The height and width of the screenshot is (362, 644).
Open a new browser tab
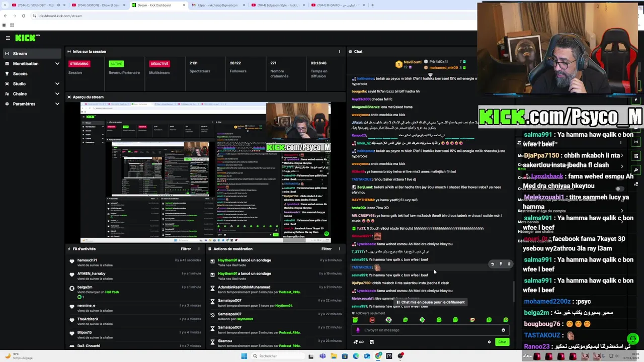tap(373, 5)
